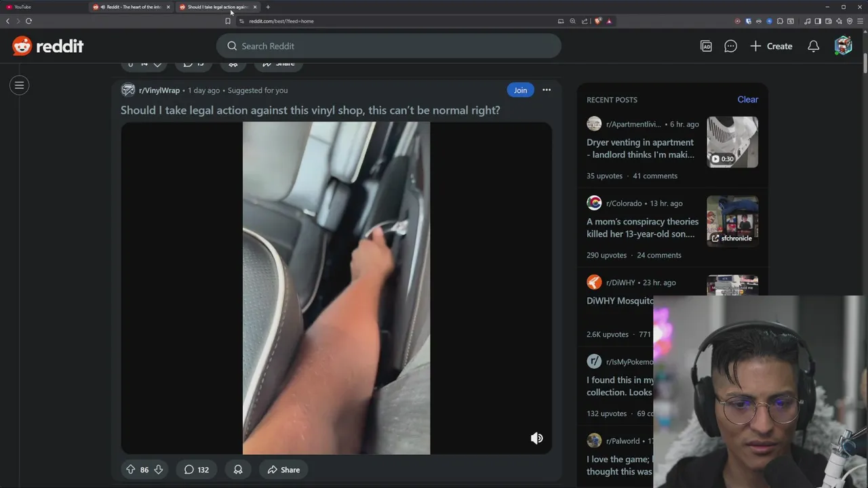
Task: Open the post title about legal action
Action: coord(310,110)
